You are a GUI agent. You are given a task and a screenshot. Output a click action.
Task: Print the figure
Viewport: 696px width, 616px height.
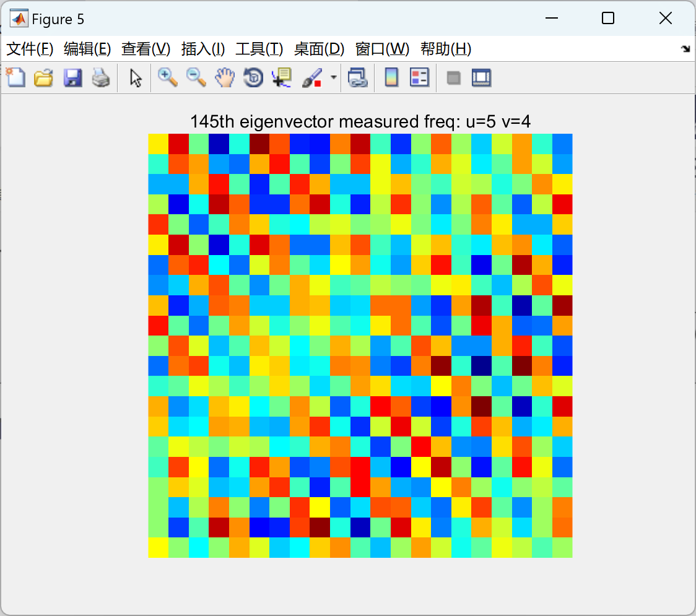101,77
